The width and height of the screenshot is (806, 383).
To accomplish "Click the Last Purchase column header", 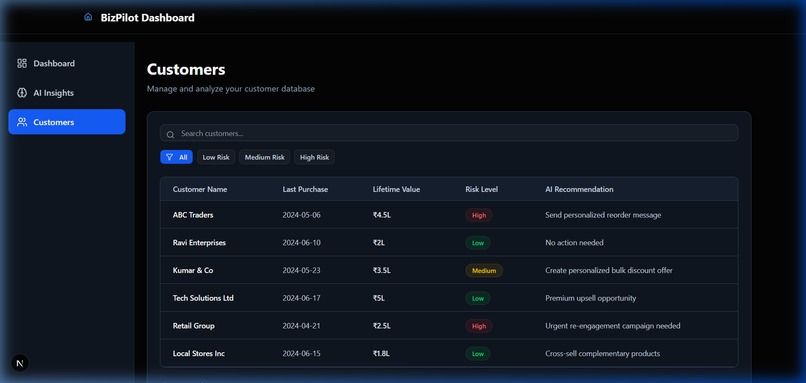I will [305, 189].
